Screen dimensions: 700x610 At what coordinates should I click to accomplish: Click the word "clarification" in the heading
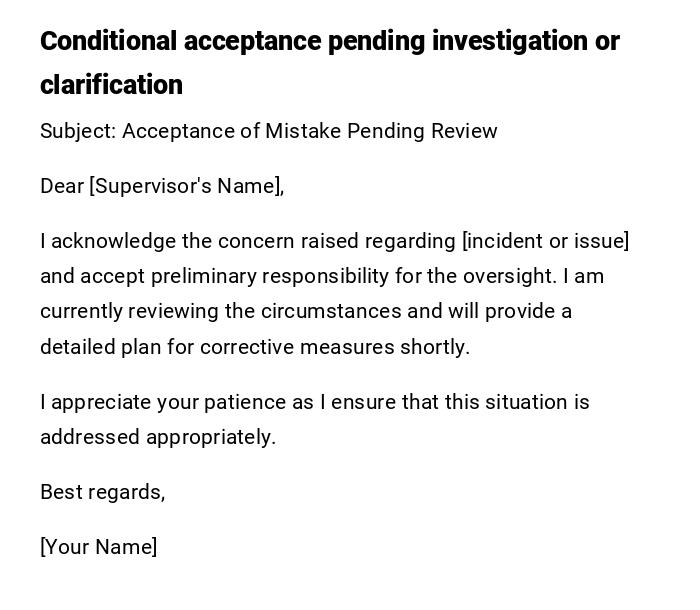pos(111,85)
